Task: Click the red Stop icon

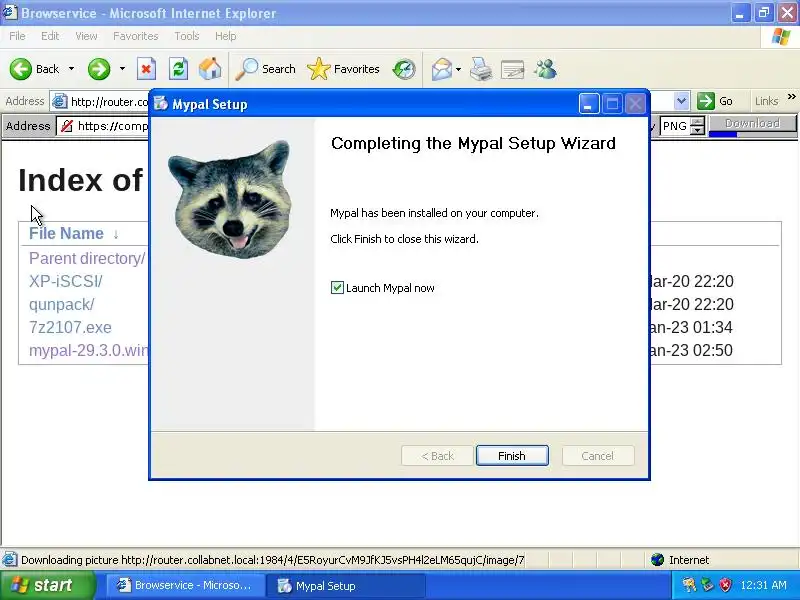Action: click(x=146, y=69)
